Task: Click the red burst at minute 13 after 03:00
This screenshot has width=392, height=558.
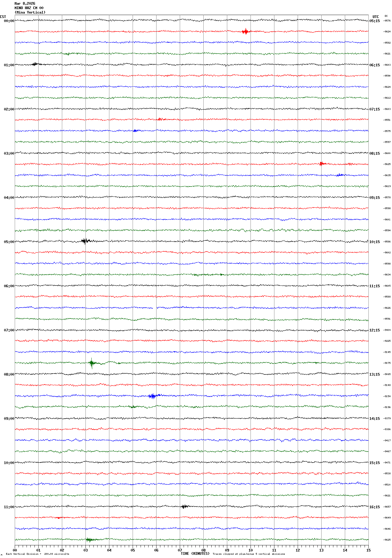Action: [322, 164]
